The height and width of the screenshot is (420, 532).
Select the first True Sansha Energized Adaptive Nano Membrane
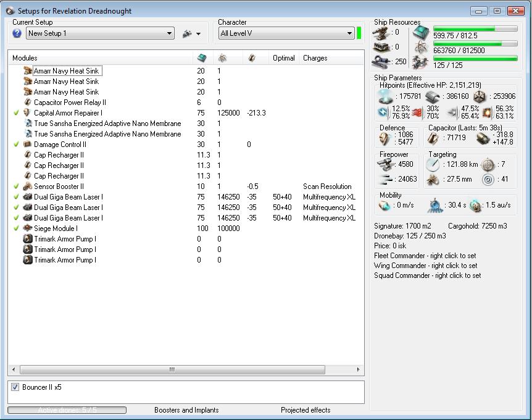click(186, 124)
